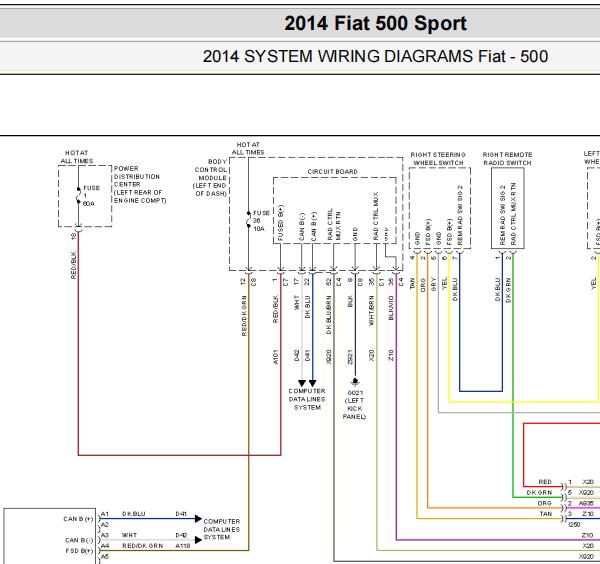Select the "A101" circuit code
The image size is (600, 564).
click(276, 357)
